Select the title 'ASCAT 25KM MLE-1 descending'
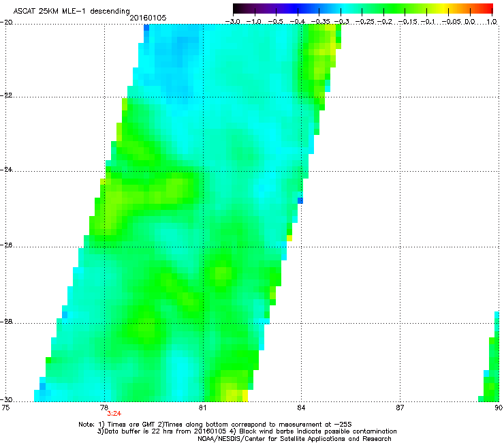This screenshot has height=443, width=504. coord(72,12)
